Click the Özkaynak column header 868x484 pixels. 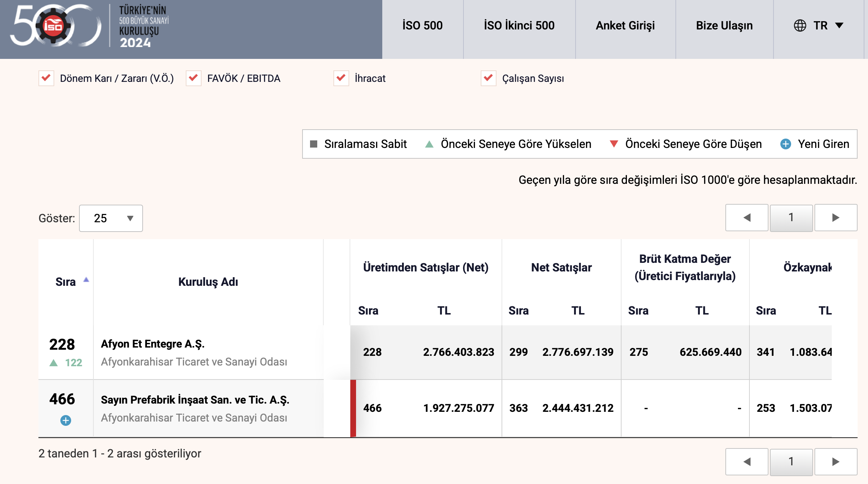[x=807, y=267]
